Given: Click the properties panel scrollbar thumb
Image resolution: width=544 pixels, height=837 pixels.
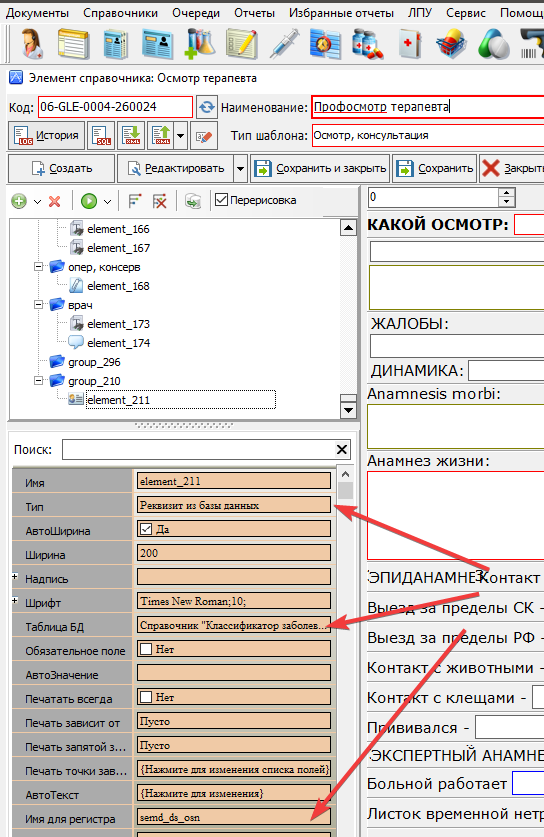Looking at the screenshot, I should [x=345, y=490].
